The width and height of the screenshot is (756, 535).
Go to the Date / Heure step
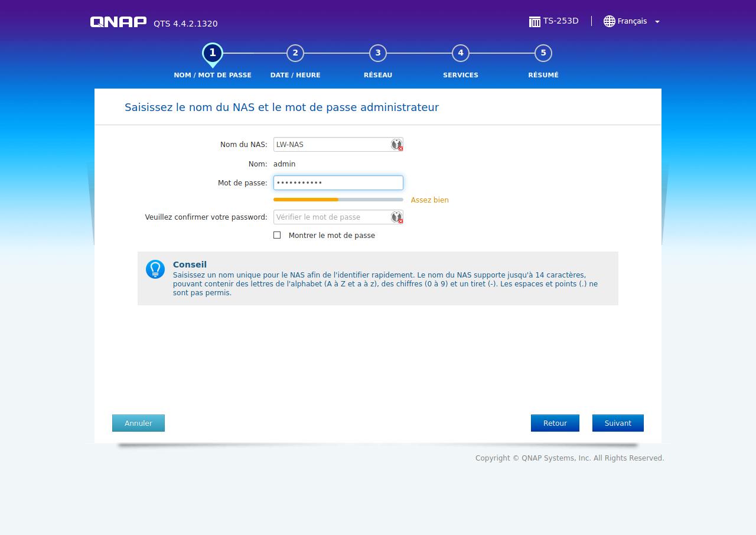[295, 53]
